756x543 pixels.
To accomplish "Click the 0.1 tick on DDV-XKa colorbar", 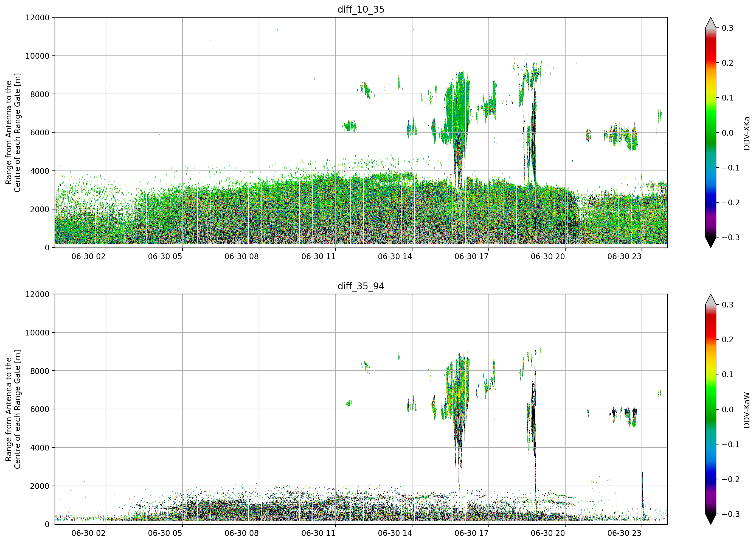I will coord(728,98).
